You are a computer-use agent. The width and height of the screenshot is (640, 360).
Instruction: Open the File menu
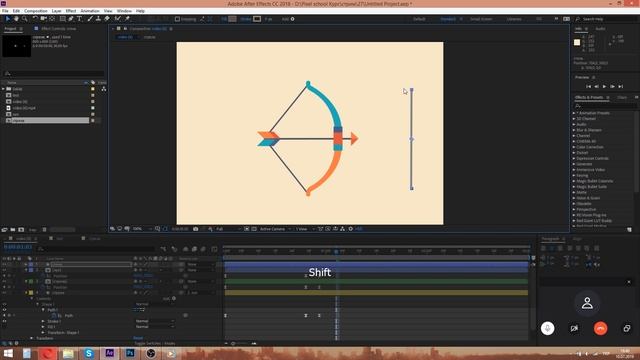pyautogui.click(x=5, y=11)
